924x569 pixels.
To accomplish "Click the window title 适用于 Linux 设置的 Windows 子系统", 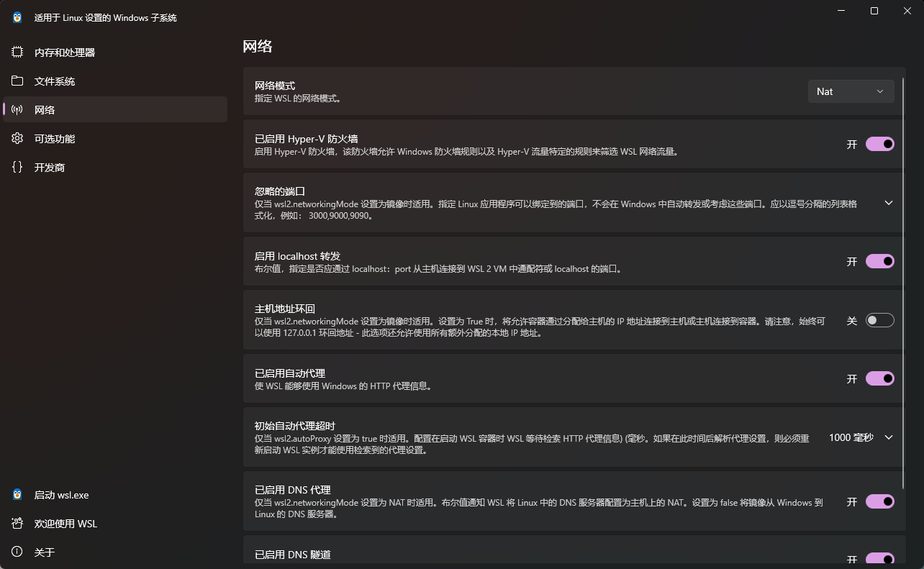I will [x=106, y=18].
